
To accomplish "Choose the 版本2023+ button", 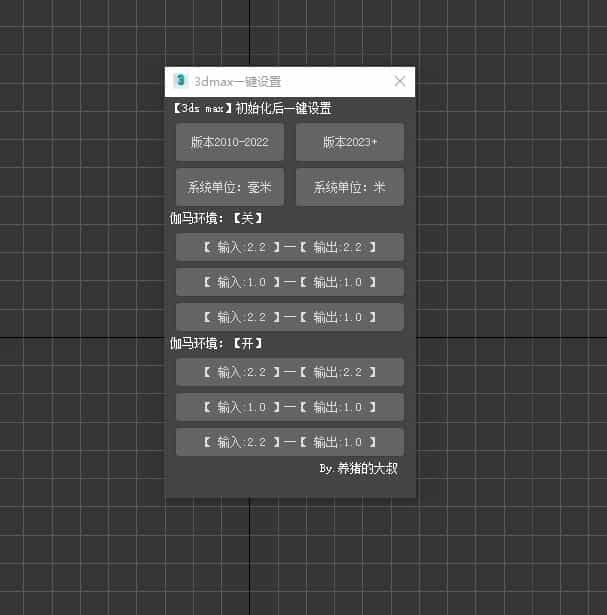I will (350, 142).
